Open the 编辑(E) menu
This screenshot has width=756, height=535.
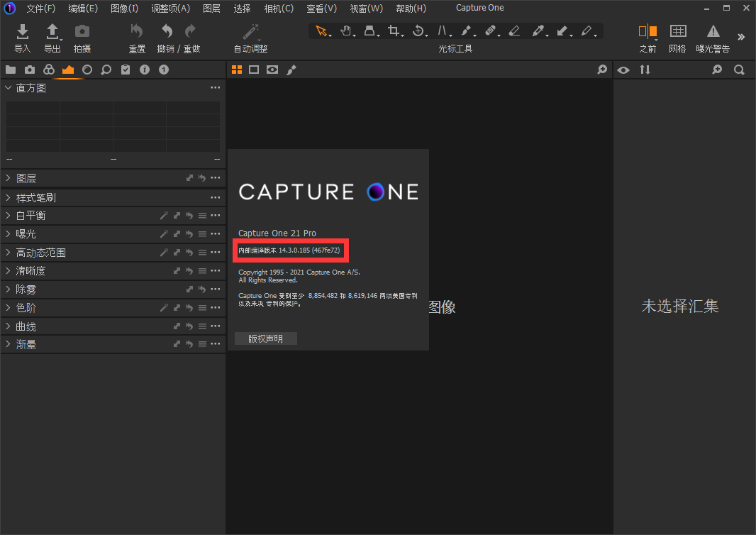(83, 9)
